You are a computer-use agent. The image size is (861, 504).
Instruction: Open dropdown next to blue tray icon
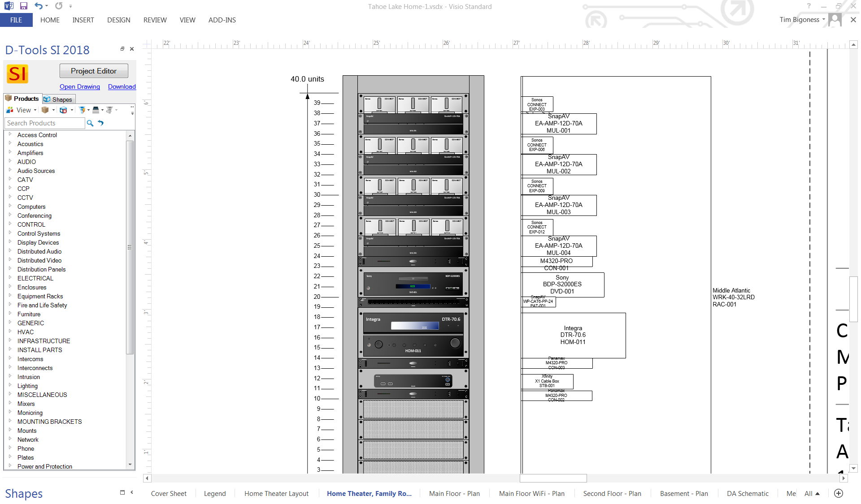(102, 110)
